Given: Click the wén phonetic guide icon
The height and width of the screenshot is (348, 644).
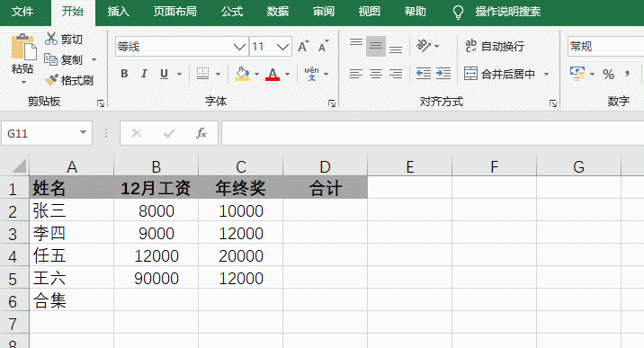Looking at the screenshot, I should 312,74.
